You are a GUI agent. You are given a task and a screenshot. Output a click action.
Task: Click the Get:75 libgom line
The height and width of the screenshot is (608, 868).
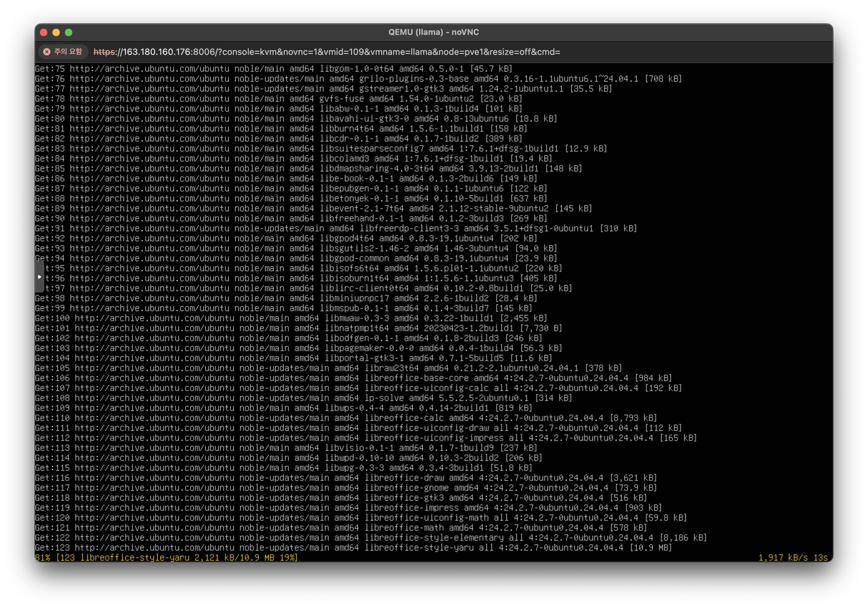(273, 69)
